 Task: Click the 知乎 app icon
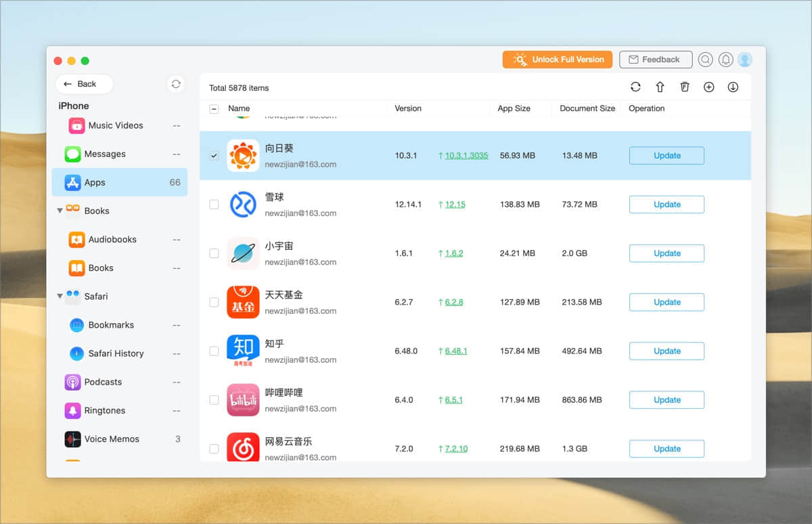click(243, 351)
